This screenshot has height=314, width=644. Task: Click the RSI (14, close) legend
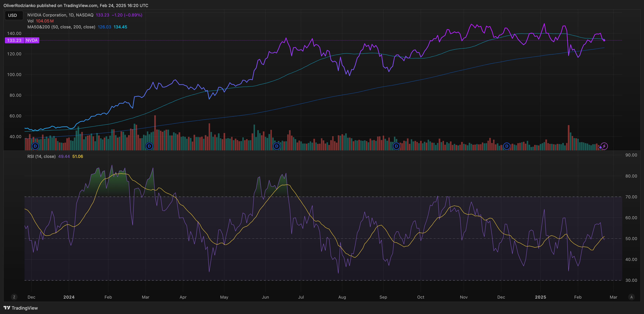pyautogui.click(x=41, y=156)
